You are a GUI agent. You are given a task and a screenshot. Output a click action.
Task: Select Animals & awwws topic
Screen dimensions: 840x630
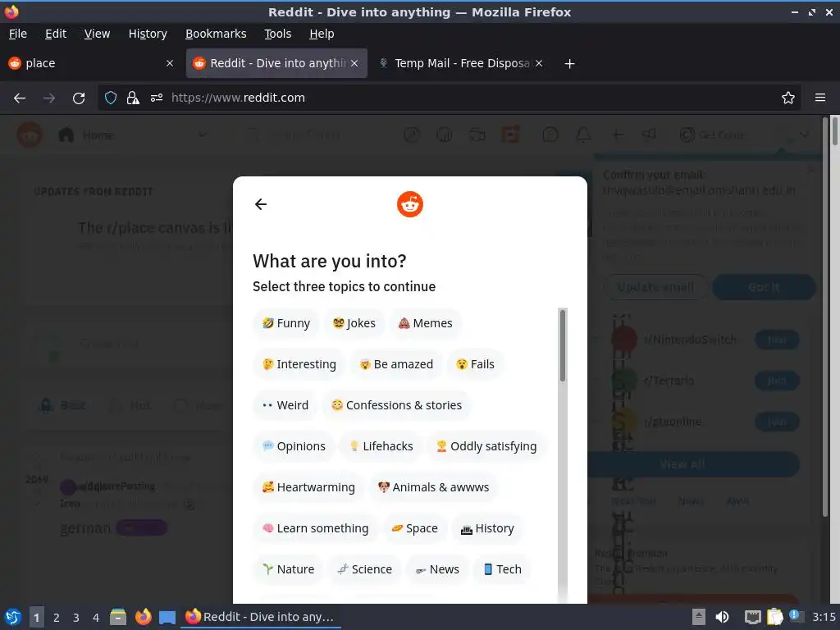click(x=433, y=487)
